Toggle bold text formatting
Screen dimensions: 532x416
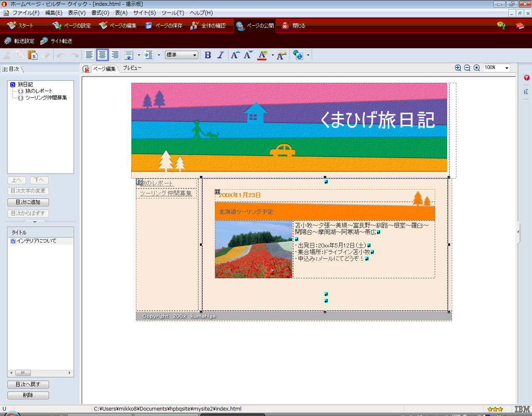point(208,55)
